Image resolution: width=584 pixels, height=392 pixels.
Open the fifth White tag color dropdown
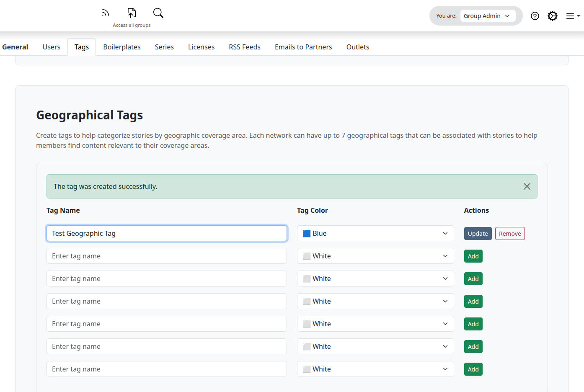[375, 346]
